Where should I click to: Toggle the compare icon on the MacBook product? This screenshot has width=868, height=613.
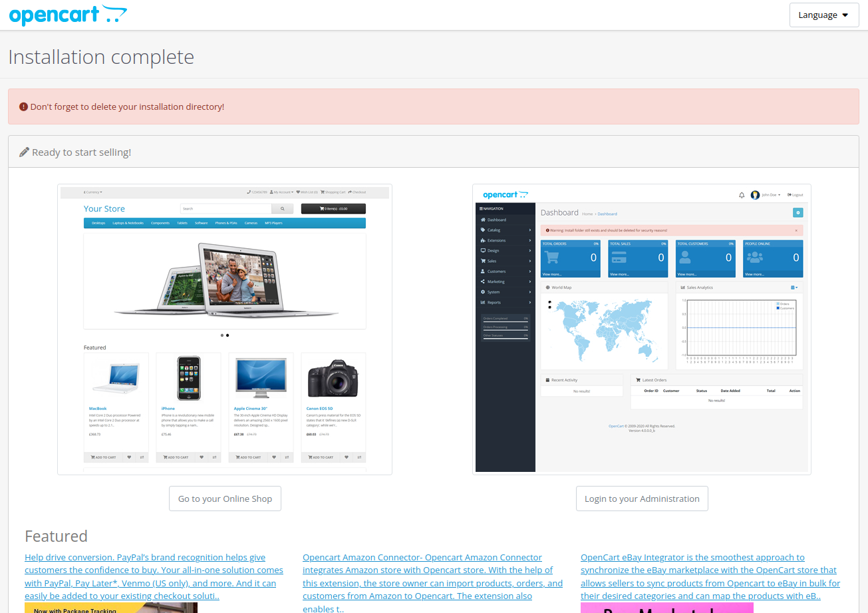pyautogui.click(x=143, y=457)
